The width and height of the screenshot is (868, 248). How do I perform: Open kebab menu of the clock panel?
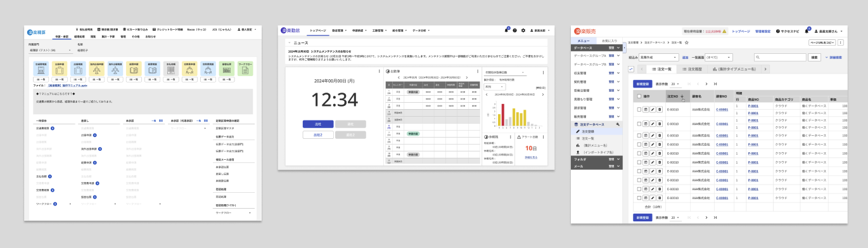point(380,71)
